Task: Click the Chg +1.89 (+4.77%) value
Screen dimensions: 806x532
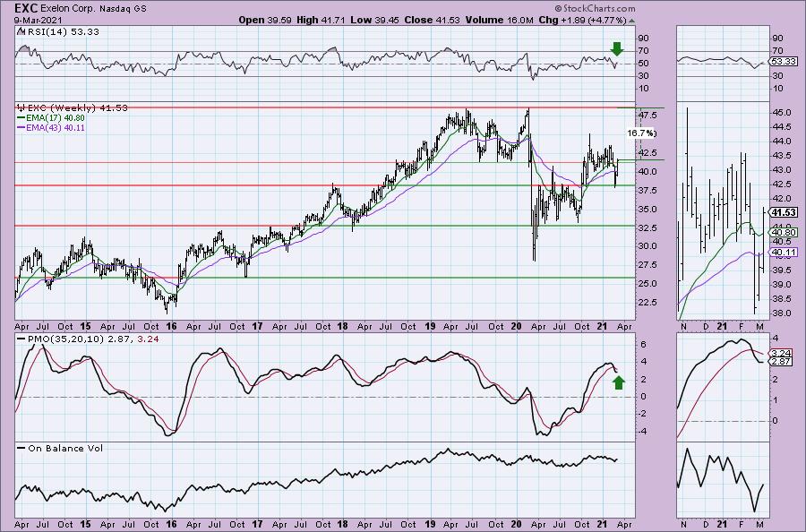Action: [582, 20]
